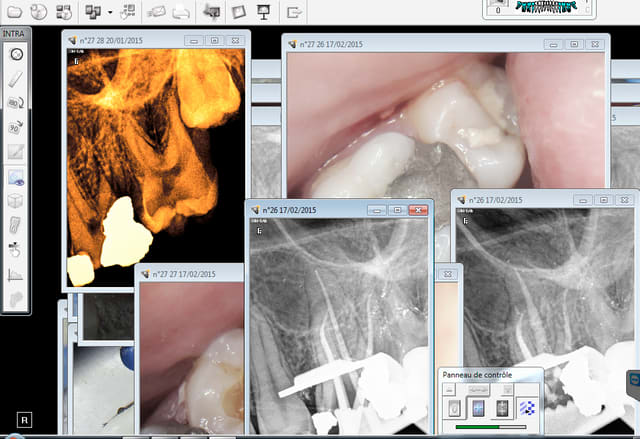This screenshot has height=439, width=640.
Task: Toggle the middle blue X-ray sensor mode
Action: click(477, 408)
